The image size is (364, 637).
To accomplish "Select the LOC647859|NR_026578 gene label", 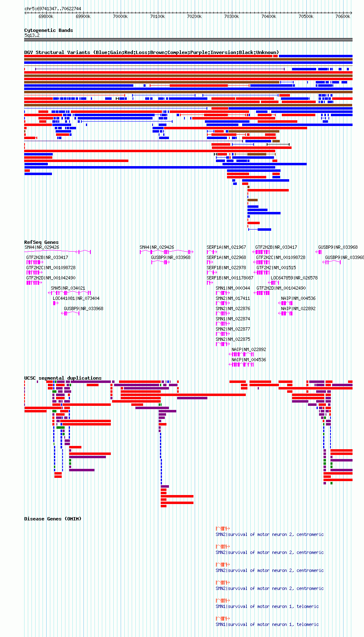I will coord(294,278).
